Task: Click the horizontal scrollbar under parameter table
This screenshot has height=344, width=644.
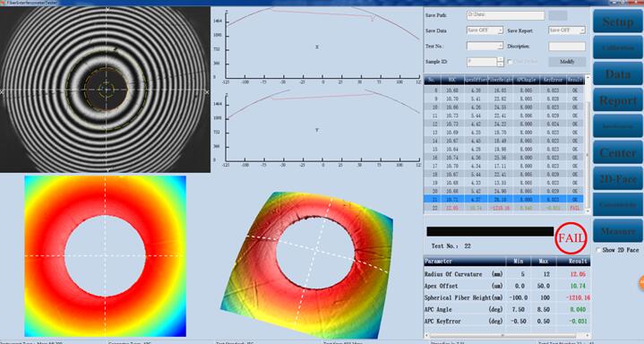Action: pos(506,336)
